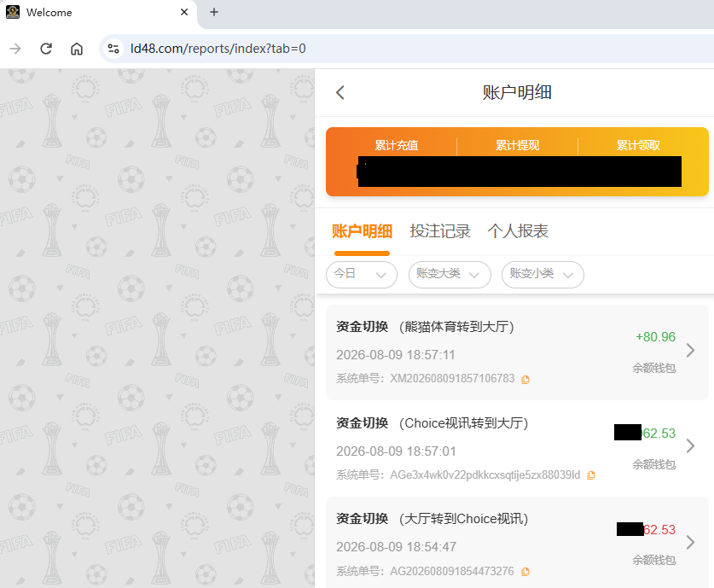Click the address bar URL ld48.com/reports
714x588 pixels.
tap(218, 49)
